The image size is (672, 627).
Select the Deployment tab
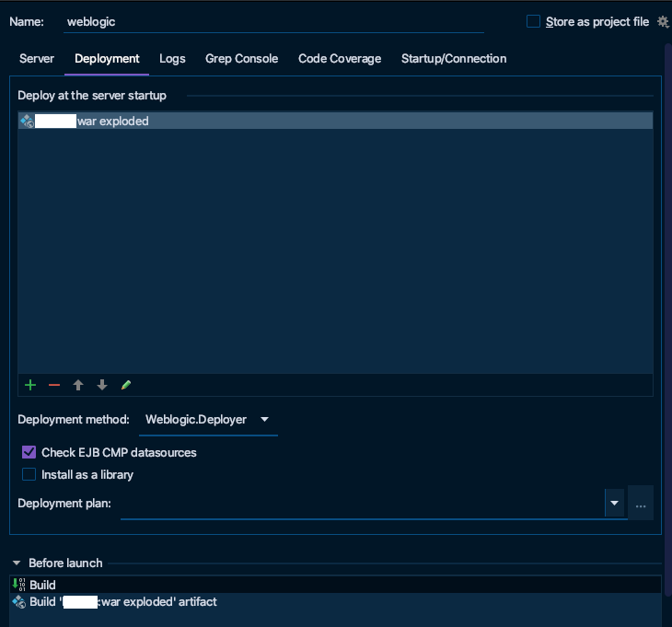[107, 59]
